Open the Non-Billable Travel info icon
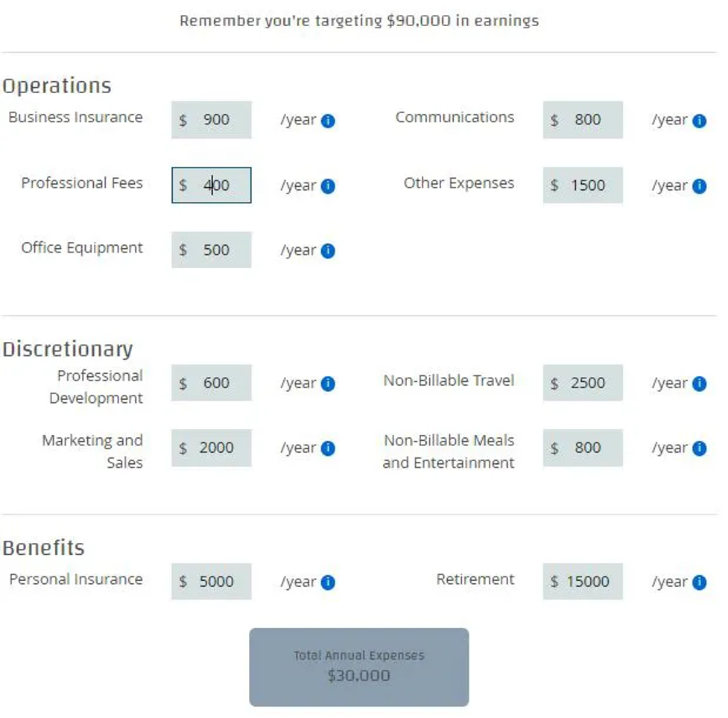Viewport: 728px width, 718px height. click(699, 384)
